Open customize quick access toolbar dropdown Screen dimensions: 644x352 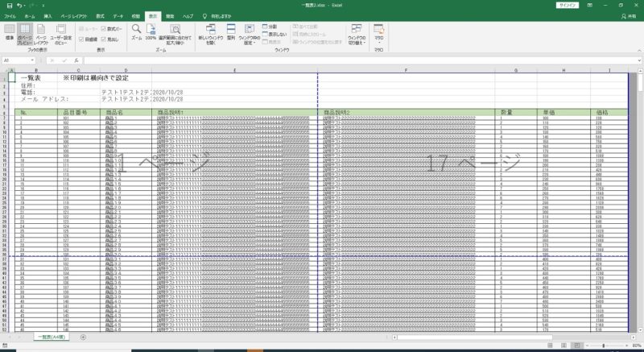43,6
